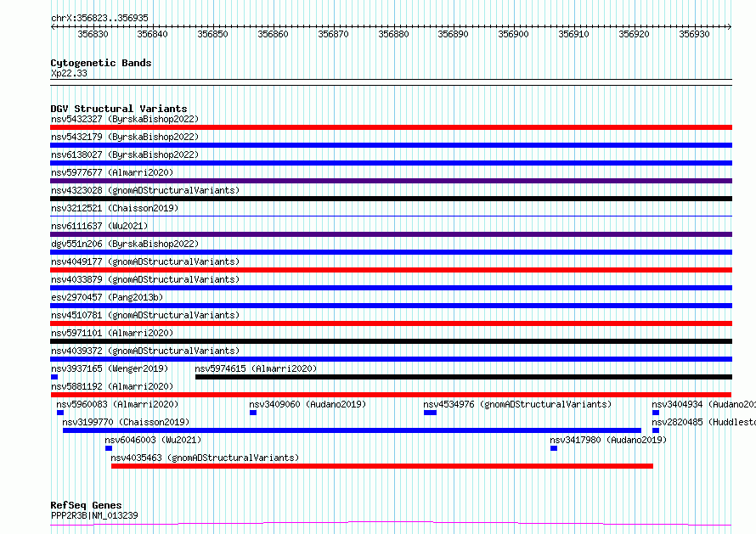Click the nsv4534976 gnomAD variant label
The height and width of the screenshot is (534, 756).
pos(517,404)
